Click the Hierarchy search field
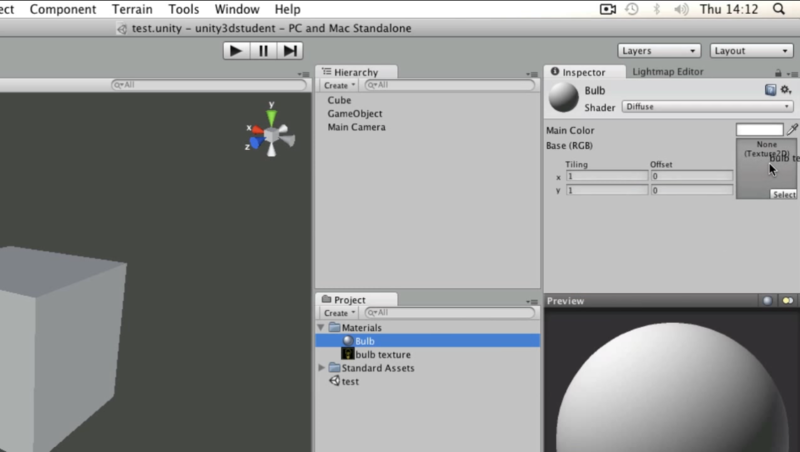800x452 pixels. pos(450,85)
